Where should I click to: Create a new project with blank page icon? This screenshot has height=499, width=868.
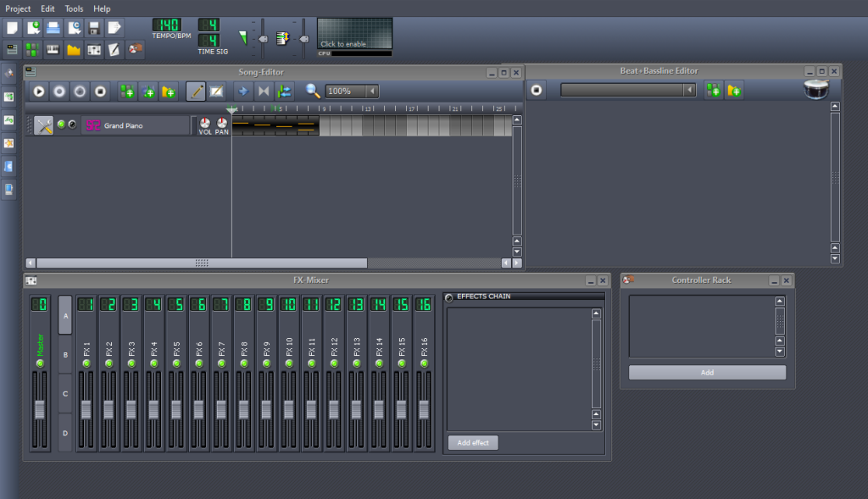coord(12,28)
